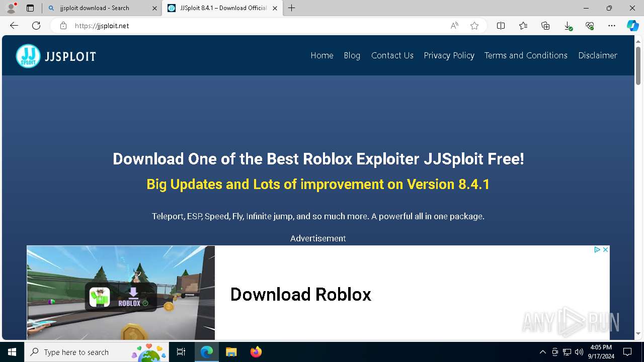644x362 pixels.
Task: Open the Read aloud icon
Action: 454,26
